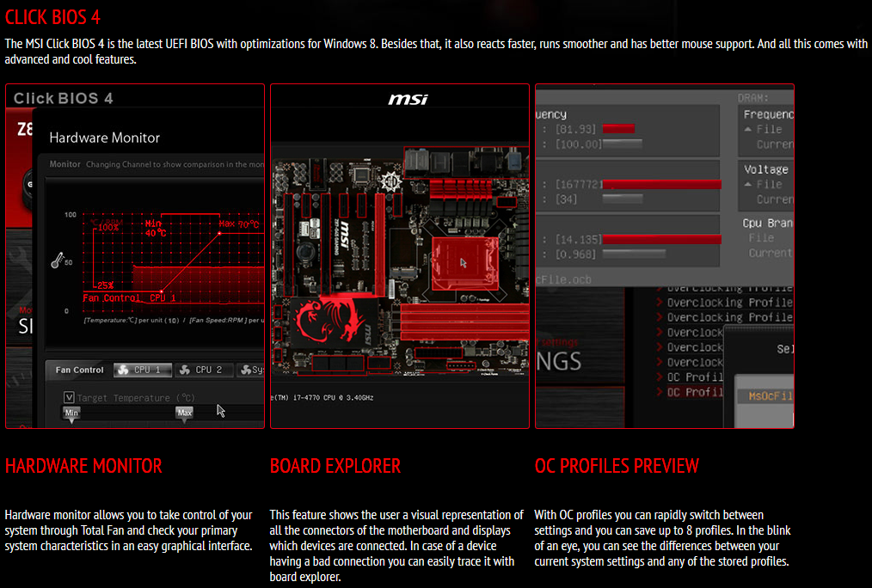Screen dimensions: 872x588
Task: Click the fan icon on the CPU 1 tab
Action: pos(123,370)
